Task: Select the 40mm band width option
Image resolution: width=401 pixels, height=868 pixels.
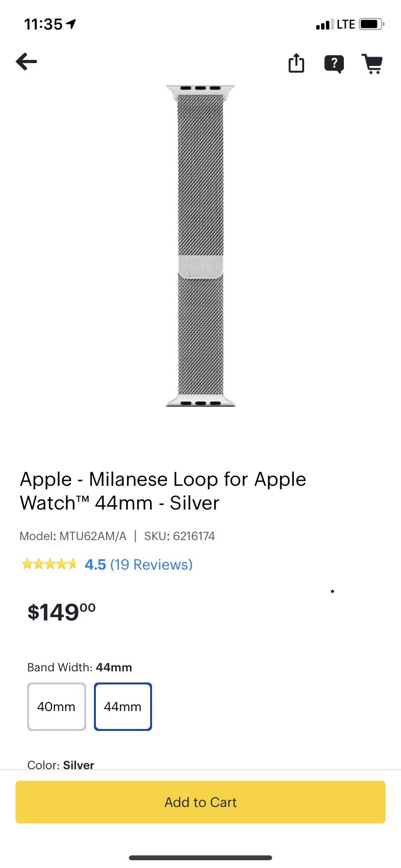Action: pyautogui.click(x=57, y=706)
